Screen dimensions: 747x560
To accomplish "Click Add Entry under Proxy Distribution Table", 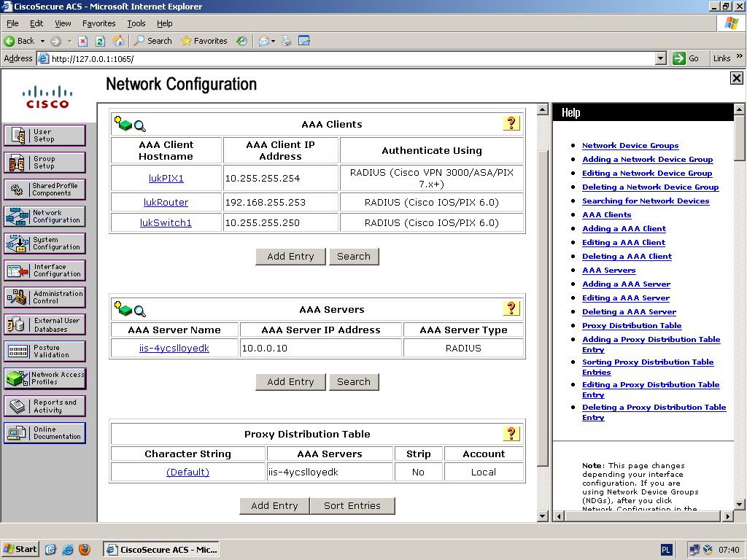I will pos(274,506).
